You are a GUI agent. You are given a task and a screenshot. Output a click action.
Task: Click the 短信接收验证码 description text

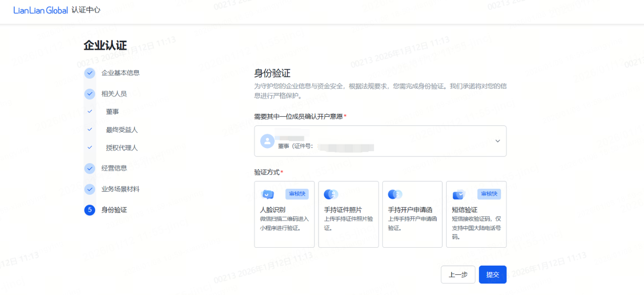(x=476, y=228)
